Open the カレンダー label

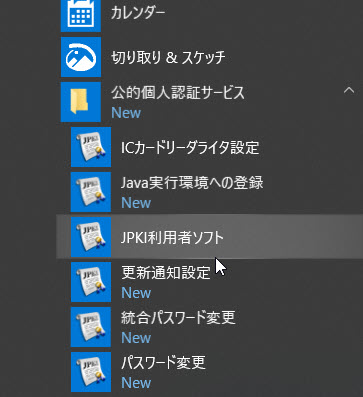tap(138, 14)
